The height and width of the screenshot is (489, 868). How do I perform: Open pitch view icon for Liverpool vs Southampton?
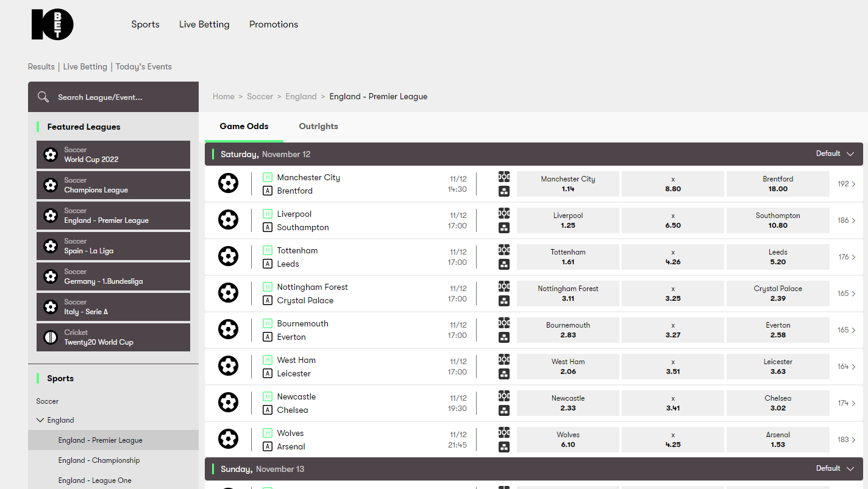[504, 213]
